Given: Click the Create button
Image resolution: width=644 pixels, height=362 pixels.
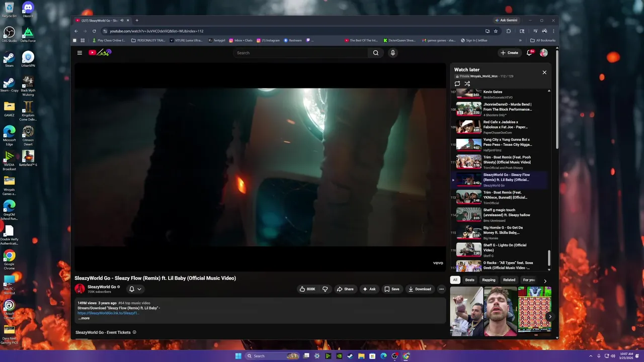Looking at the screenshot, I should pos(509,53).
